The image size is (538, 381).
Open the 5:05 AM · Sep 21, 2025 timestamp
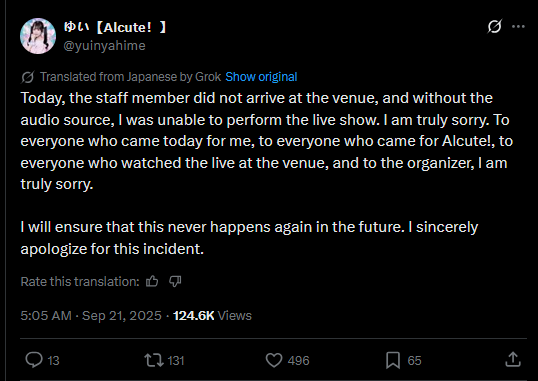[x=91, y=315]
